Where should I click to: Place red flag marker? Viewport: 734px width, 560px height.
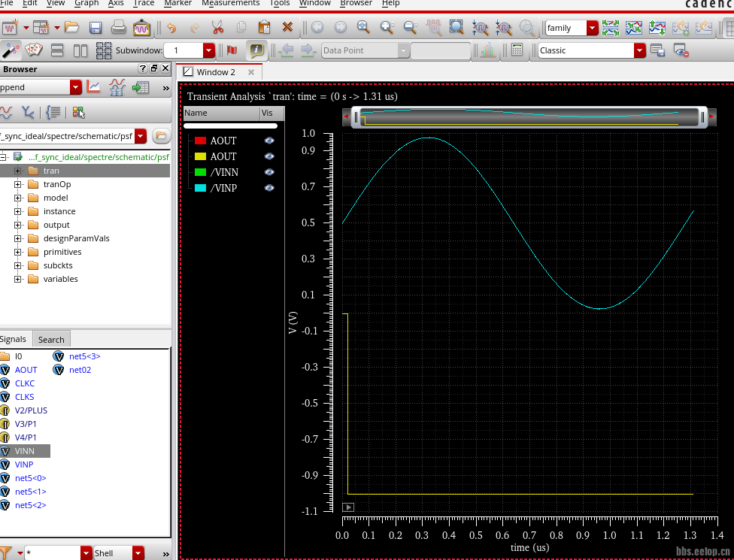[x=232, y=50]
